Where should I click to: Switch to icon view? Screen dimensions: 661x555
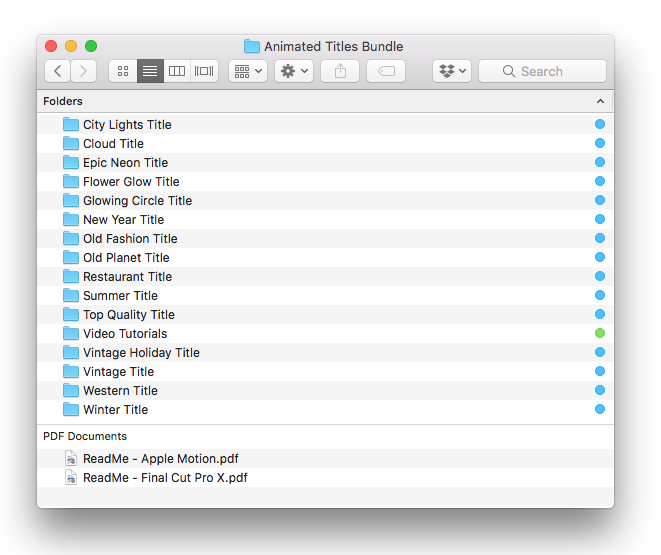click(123, 71)
